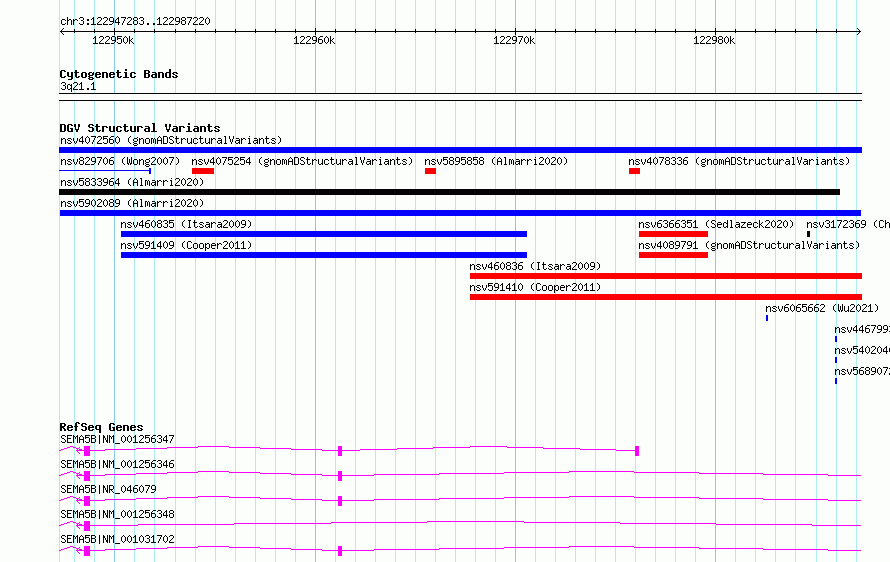Select the blue nsv5902089 variant bar
The image size is (890, 562).
pyautogui.click(x=460, y=213)
